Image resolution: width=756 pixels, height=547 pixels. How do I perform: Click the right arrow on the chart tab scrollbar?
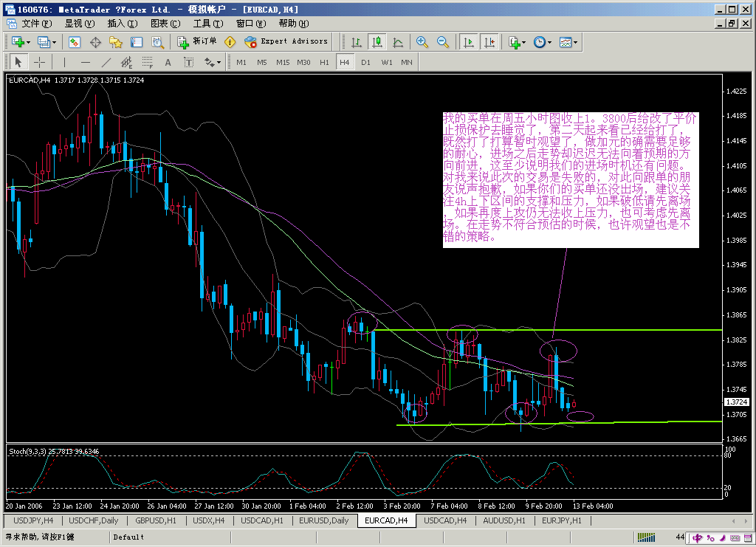pyautogui.click(x=744, y=520)
